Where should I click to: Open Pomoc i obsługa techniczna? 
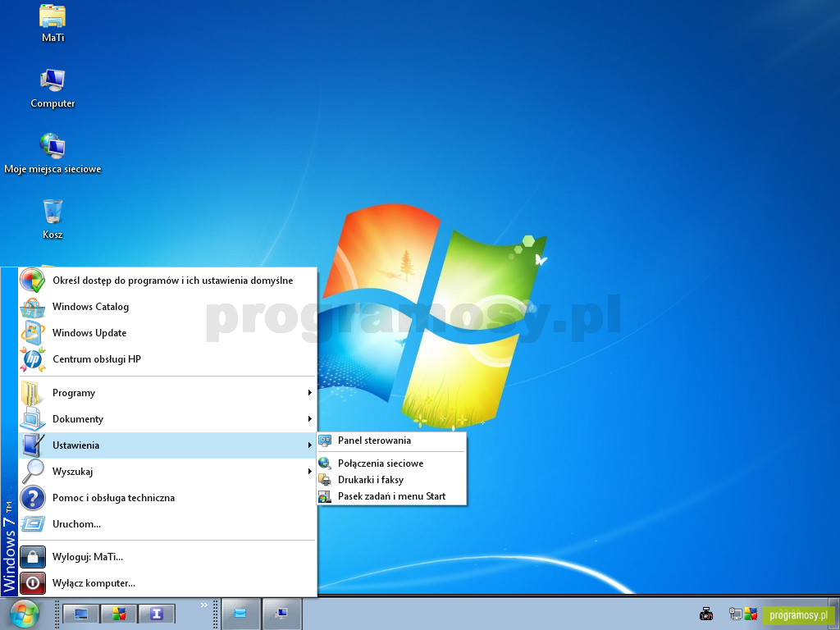click(167, 498)
